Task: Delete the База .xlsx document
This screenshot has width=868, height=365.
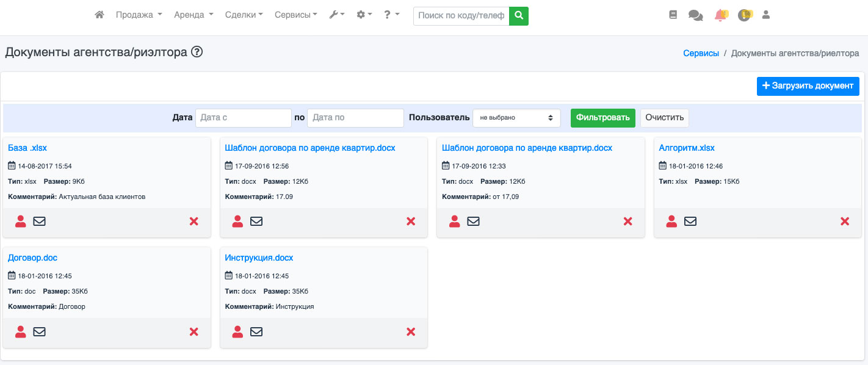Action: [194, 222]
